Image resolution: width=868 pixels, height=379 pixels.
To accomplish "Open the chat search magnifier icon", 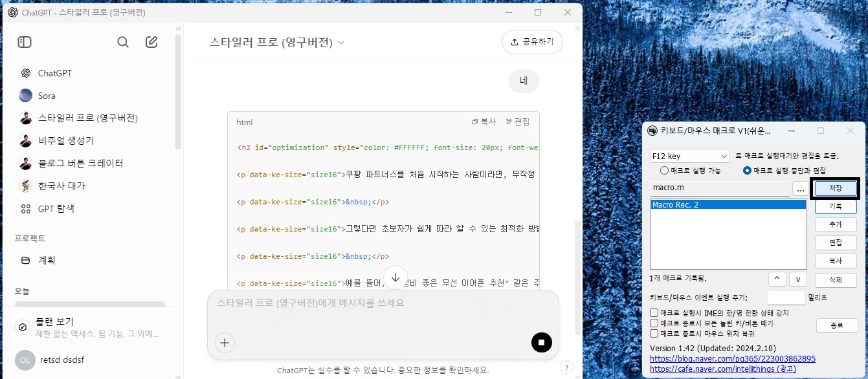I will point(123,42).
